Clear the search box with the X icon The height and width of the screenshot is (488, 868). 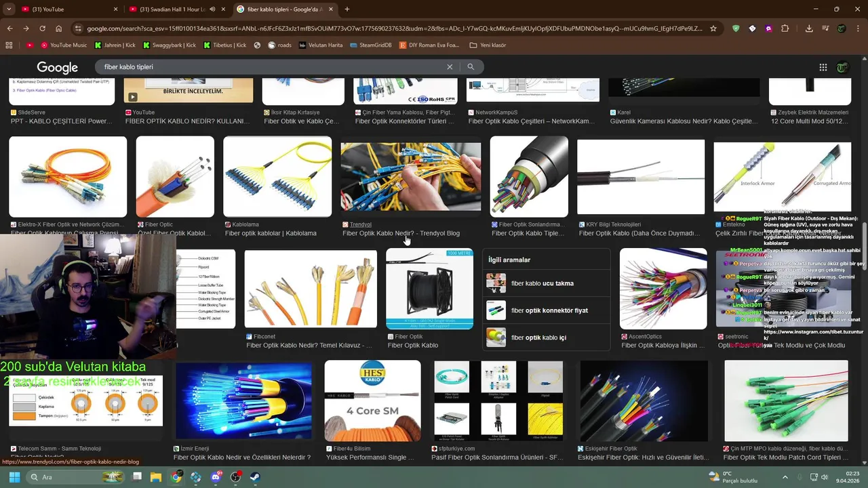point(449,66)
